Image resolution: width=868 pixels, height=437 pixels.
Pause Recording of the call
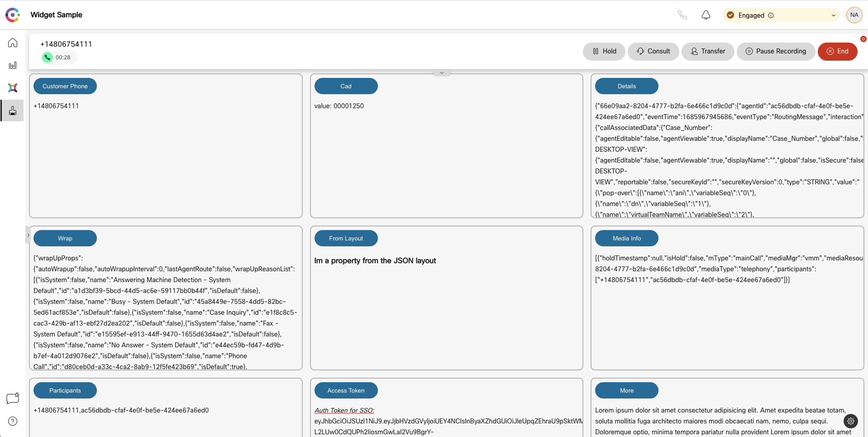pyautogui.click(x=776, y=52)
